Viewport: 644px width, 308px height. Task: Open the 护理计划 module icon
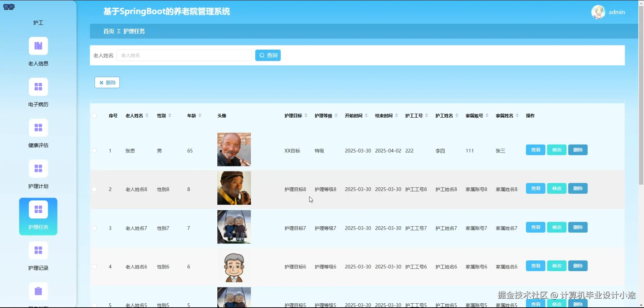[x=38, y=168]
